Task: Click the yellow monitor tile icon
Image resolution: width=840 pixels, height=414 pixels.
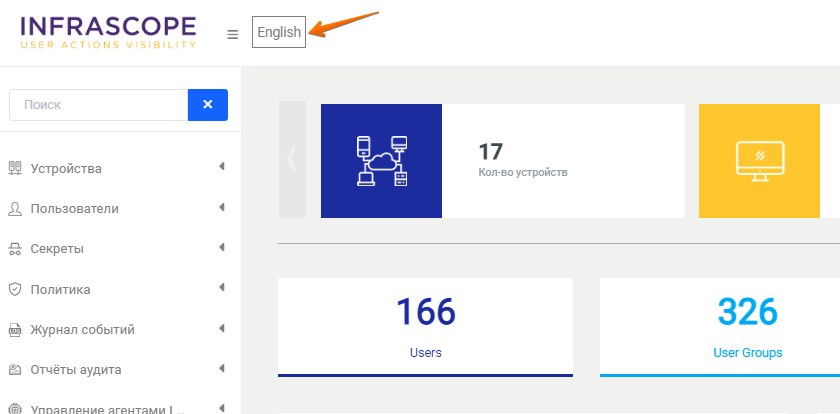Action: pos(759,161)
